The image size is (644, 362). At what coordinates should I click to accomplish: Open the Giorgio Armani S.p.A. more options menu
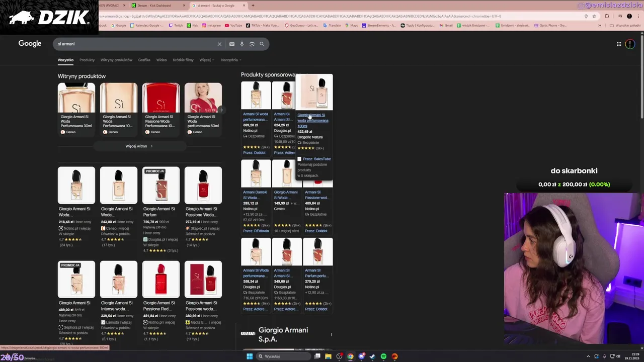click(331, 334)
